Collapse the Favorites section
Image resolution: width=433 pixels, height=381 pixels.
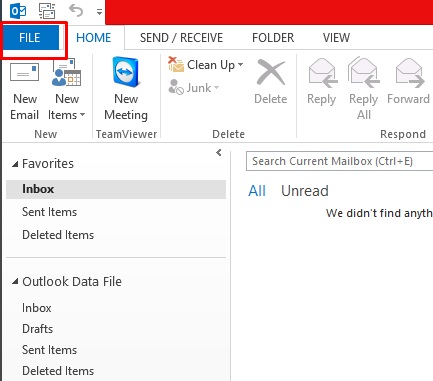15,164
